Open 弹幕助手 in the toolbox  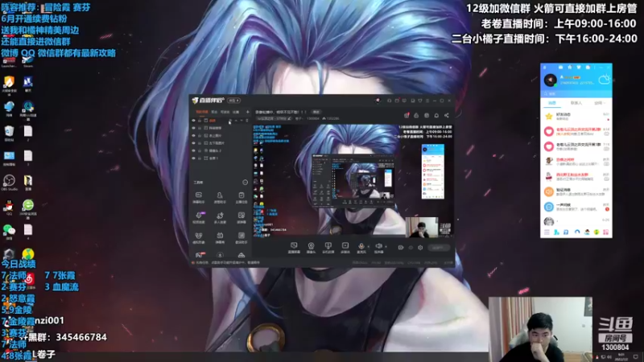click(x=199, y=197)
